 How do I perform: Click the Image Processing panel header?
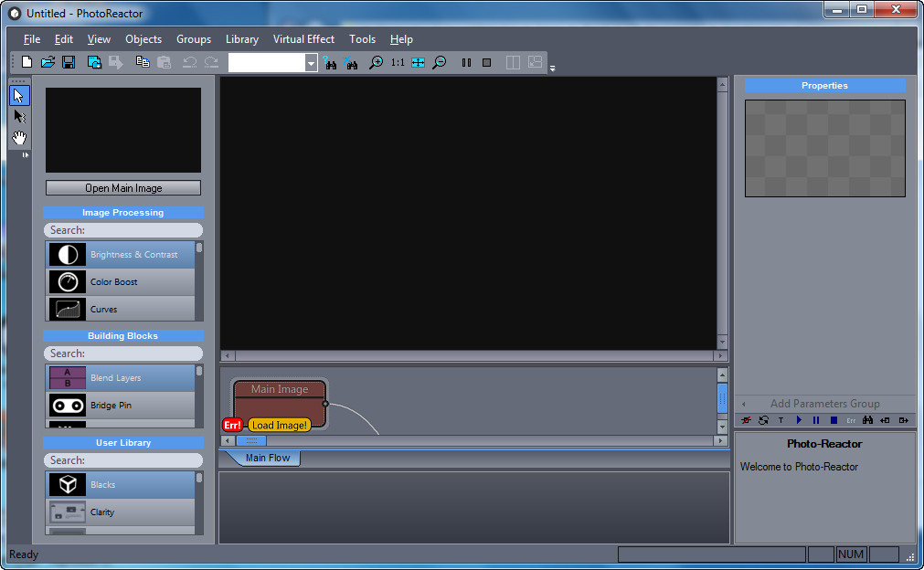point(123,213)
